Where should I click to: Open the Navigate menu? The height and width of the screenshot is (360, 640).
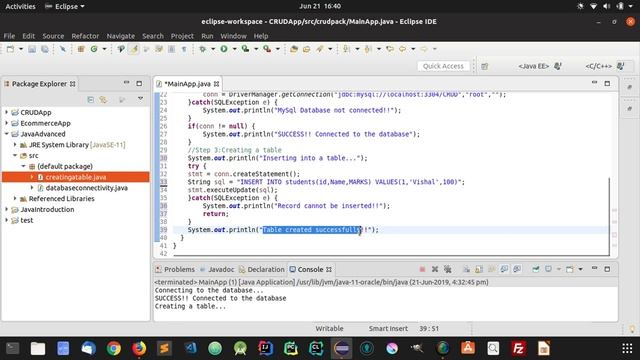click(120, 36)
